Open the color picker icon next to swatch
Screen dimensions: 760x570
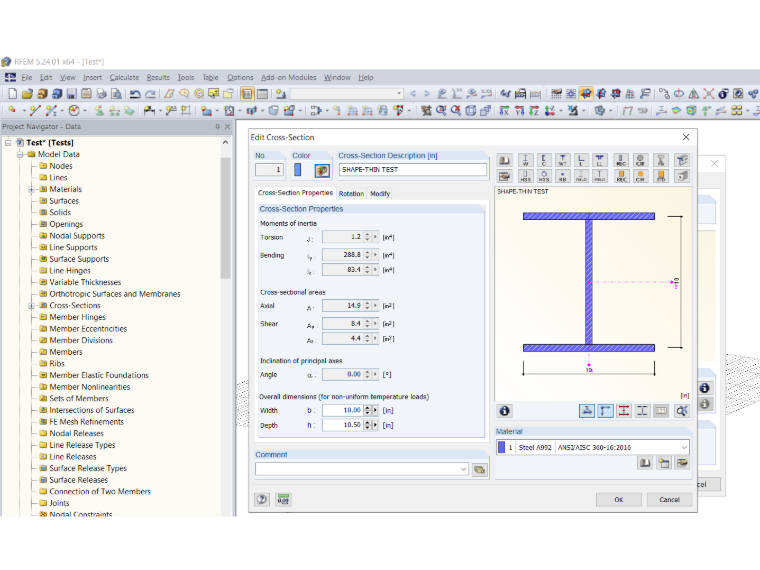coord(322,170)
